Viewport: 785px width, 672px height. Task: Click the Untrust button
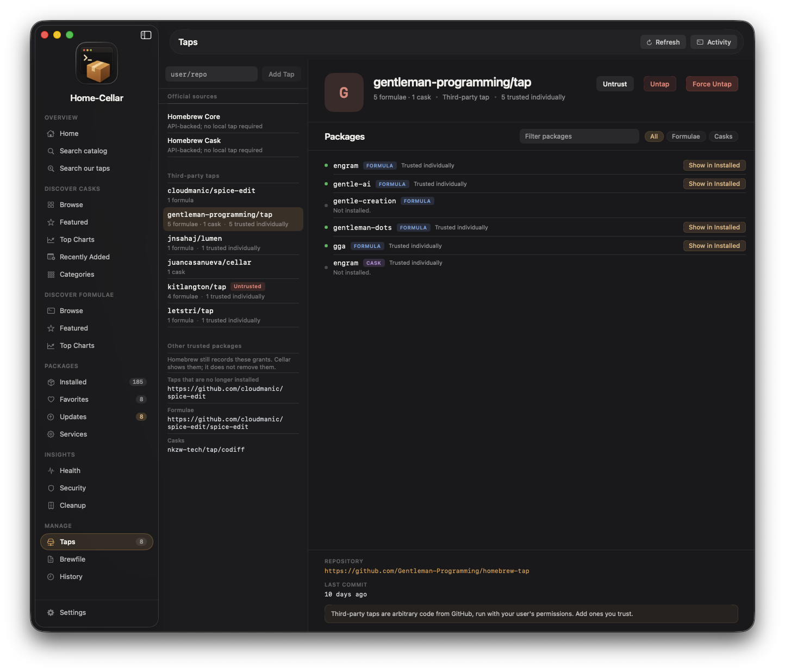coord(615,84)
